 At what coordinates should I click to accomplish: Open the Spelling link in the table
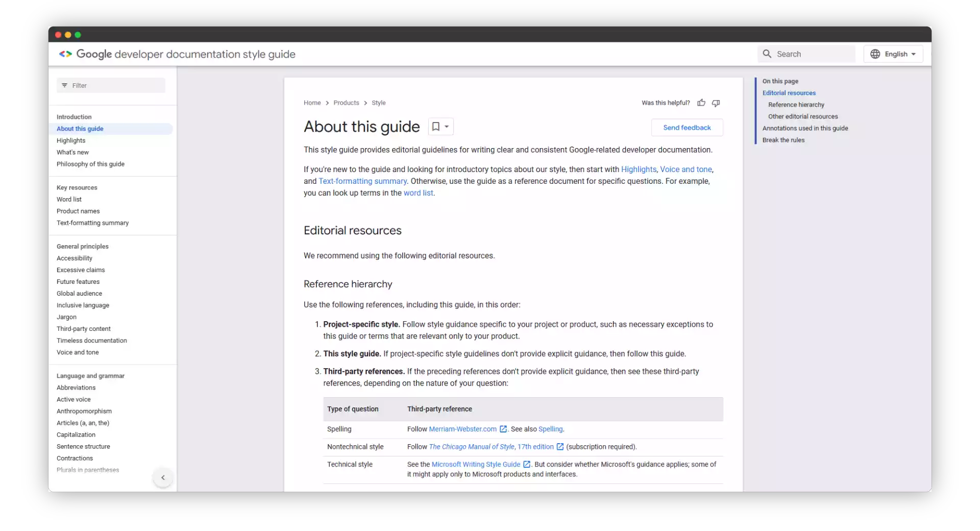point(550,429)
